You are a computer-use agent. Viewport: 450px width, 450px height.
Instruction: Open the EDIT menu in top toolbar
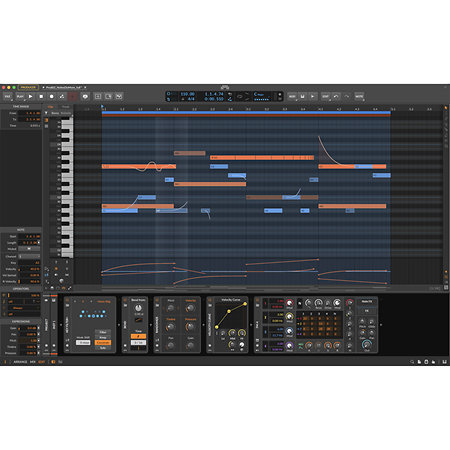326,96
